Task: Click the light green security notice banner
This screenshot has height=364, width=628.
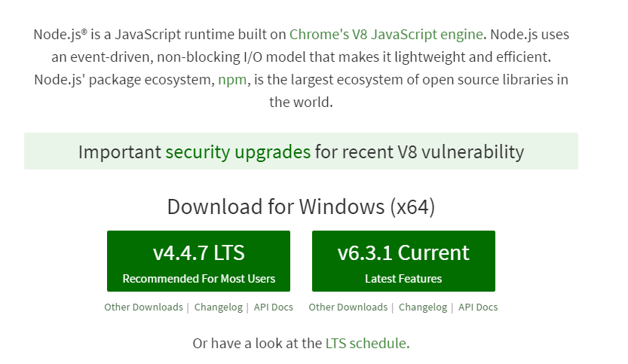Action: [x=302, y=151]
